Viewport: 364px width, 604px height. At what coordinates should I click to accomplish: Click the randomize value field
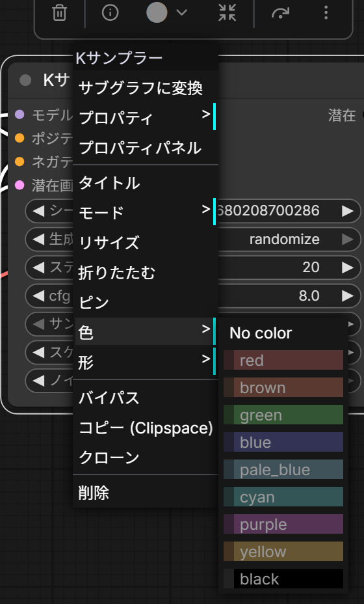284,240
